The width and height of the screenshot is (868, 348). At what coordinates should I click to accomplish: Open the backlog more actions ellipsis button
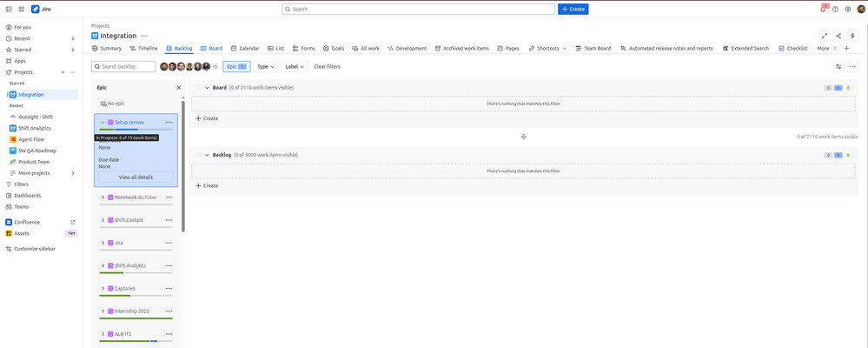(x=852, y=66)
